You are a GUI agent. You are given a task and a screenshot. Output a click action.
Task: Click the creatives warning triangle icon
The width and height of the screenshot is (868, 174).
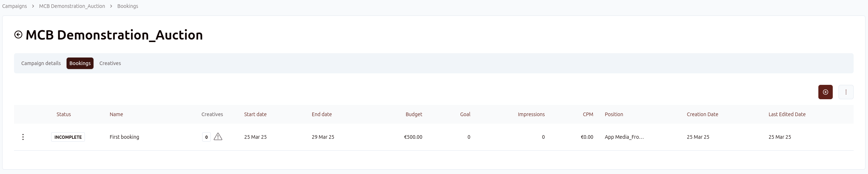point(218,137)
